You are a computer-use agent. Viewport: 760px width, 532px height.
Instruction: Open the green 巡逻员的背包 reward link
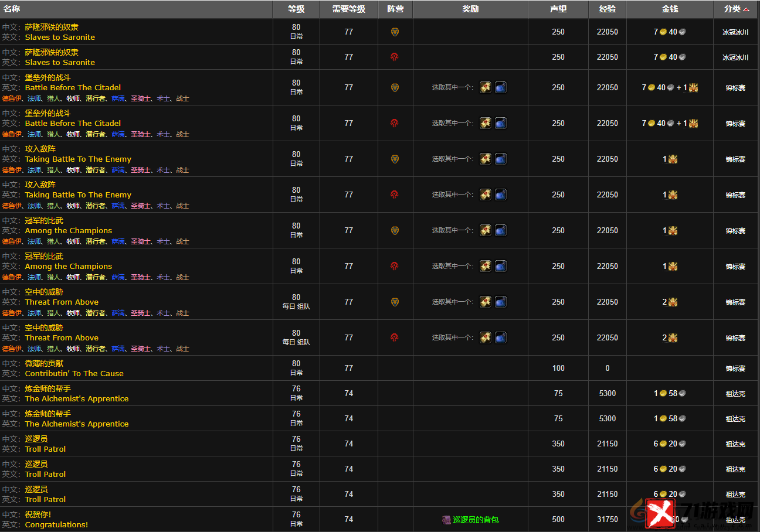point(476,520)
